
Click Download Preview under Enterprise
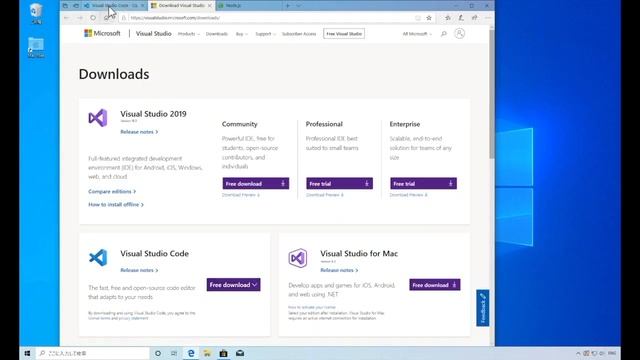(x=409, y=195)
